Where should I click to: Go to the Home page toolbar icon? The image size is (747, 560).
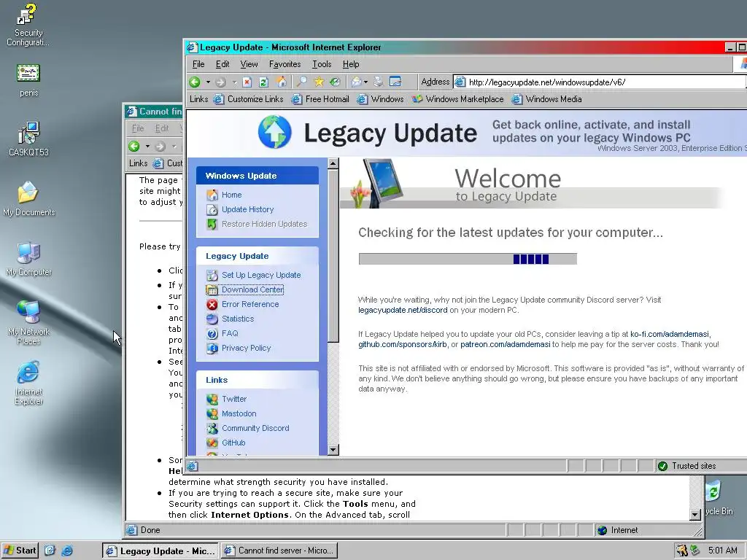tap(282, 82)
